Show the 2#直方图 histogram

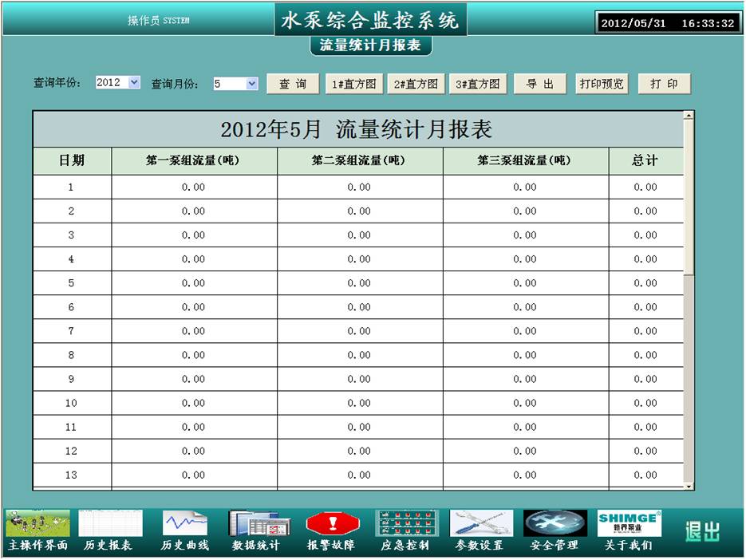click(x=416, y=84)
